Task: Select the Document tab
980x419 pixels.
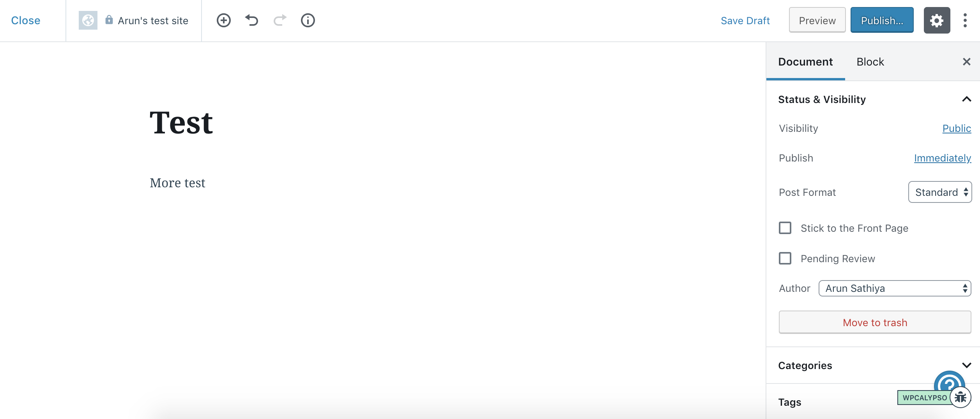Action: tap(805, 61)
